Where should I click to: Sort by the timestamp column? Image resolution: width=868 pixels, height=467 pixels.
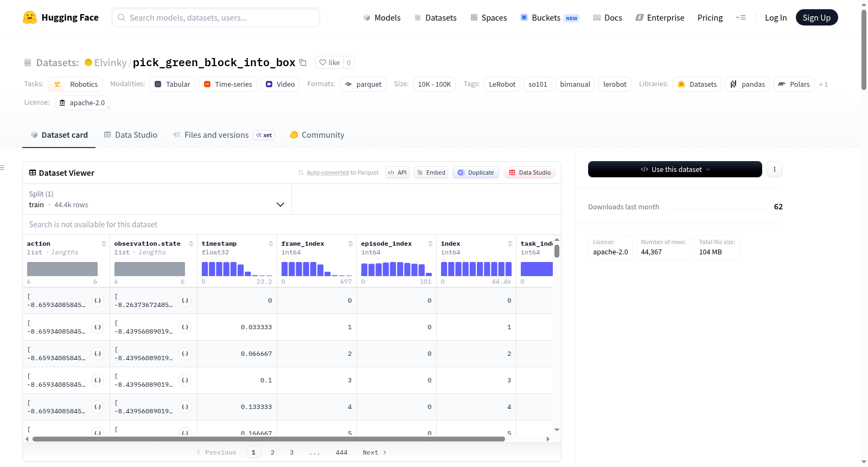(271, 244)
